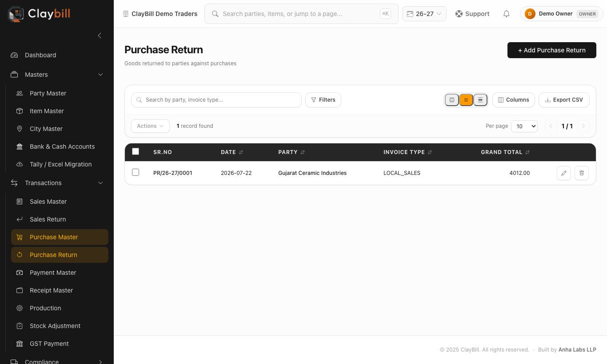
Task: Open Item Master page
Action: click(x=60, y=111)
